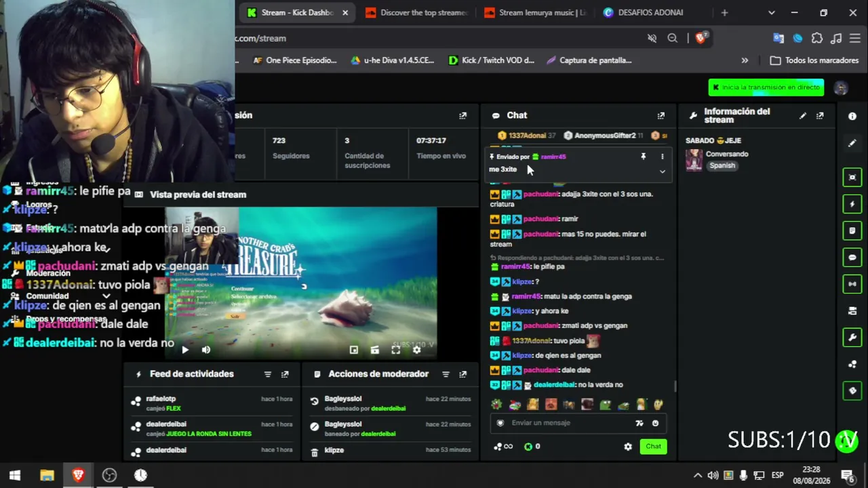This screenshot has height=488, width=868.
Task: Expand the pinned chat message chevron
Action: [663, 171]
